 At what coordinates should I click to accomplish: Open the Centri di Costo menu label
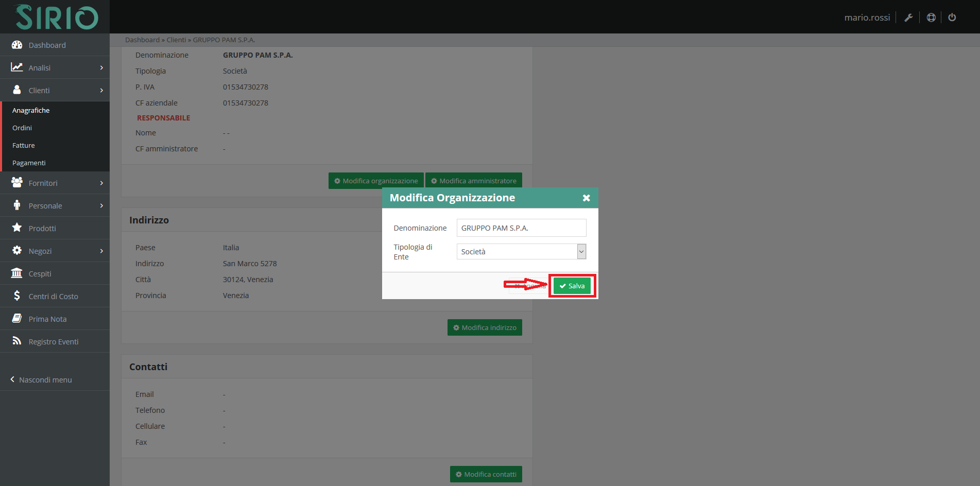54,296
